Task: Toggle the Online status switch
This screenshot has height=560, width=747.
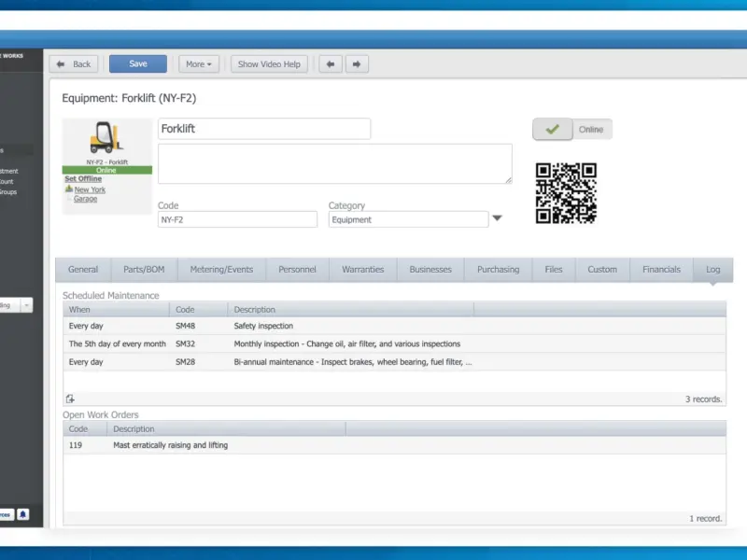Action: (x=572, y=129)
